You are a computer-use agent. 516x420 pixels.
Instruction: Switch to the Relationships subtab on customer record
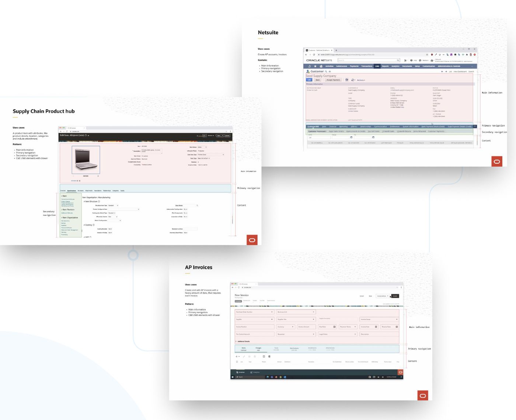[x=366, y=126]
